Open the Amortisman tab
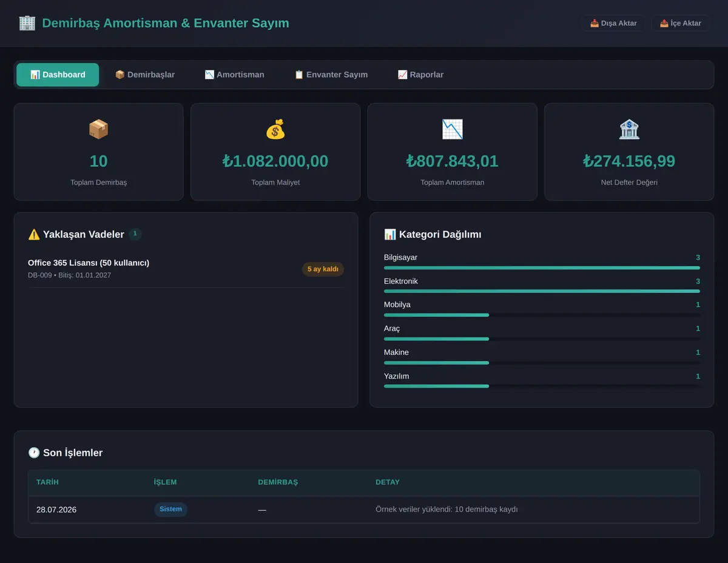Image resolution: width=728 pixels, height=563 pixels. point(234,75)
